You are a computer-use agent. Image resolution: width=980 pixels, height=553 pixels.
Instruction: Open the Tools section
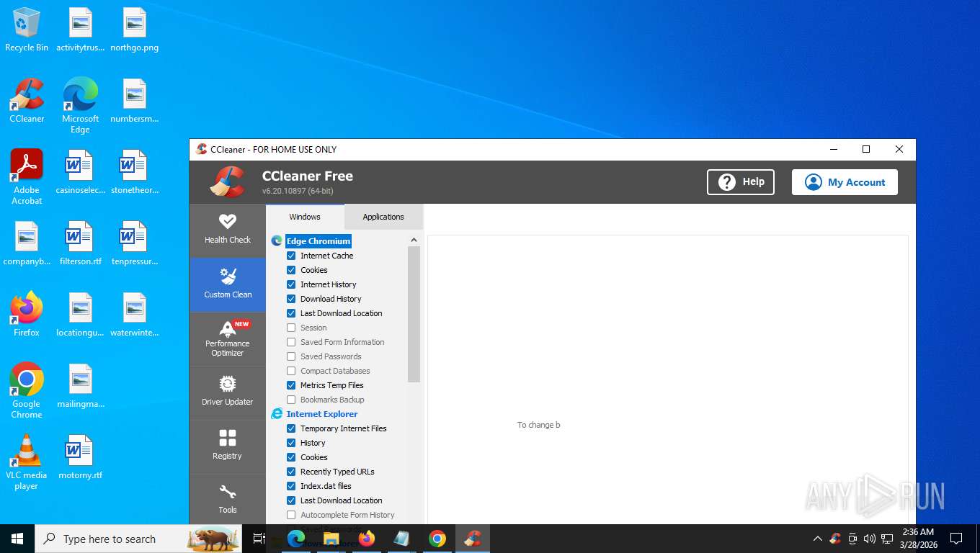pos(228,500)
